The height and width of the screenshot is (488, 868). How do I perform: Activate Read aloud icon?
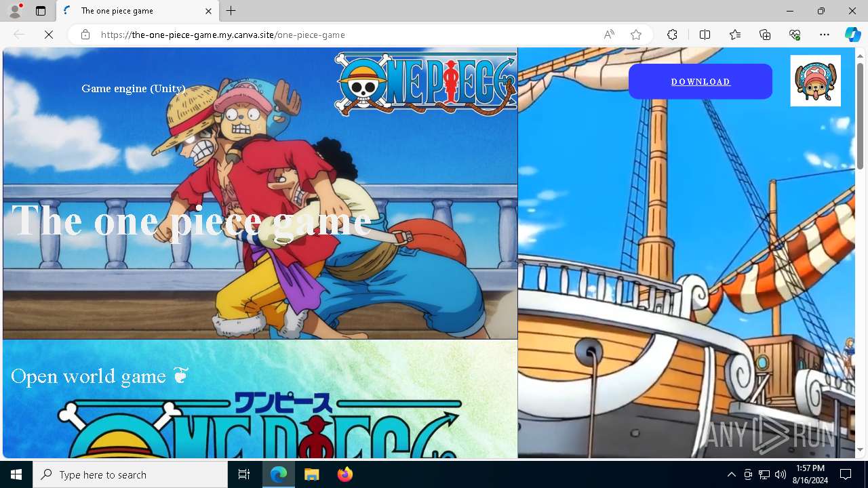(x=609, y=35)
